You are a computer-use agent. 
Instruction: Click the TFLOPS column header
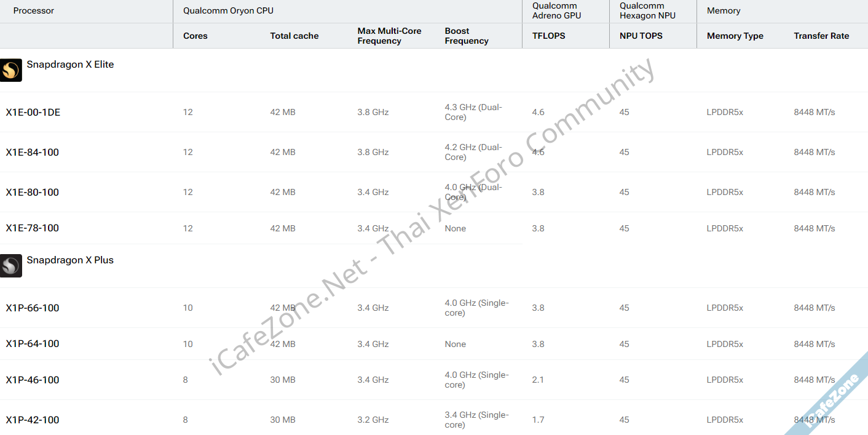click(548, 36)
